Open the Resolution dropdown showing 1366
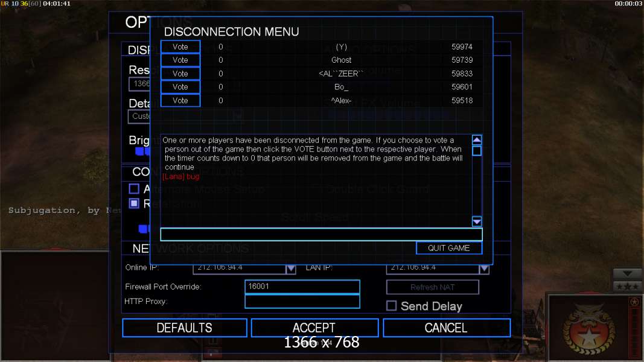644x362 pixels. 139,84
